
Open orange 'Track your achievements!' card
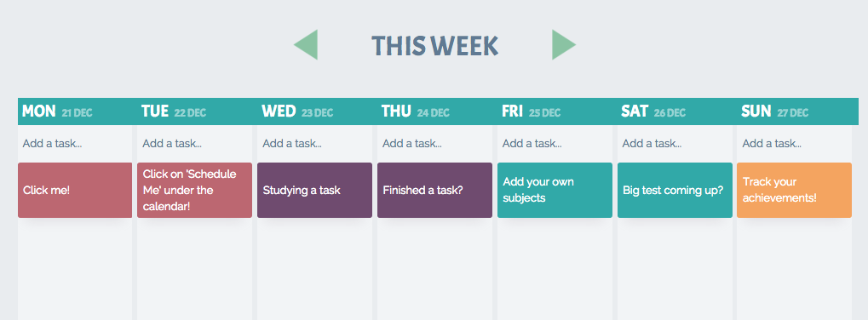click(794, 190)
